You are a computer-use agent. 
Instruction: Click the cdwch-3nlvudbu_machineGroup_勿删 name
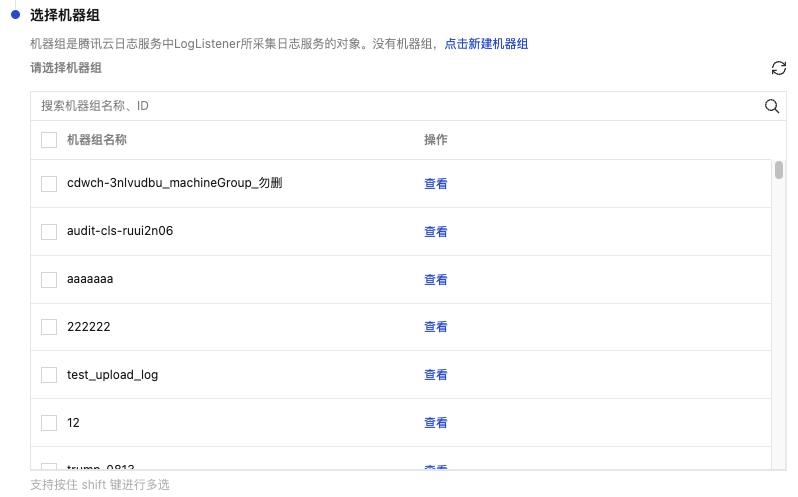(x=175, y=183)
